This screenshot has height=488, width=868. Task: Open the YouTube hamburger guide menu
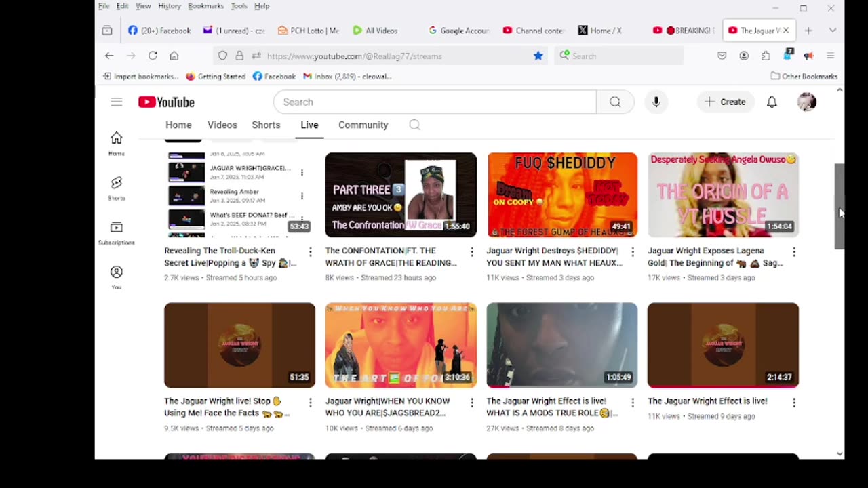(x=117, y=102)
